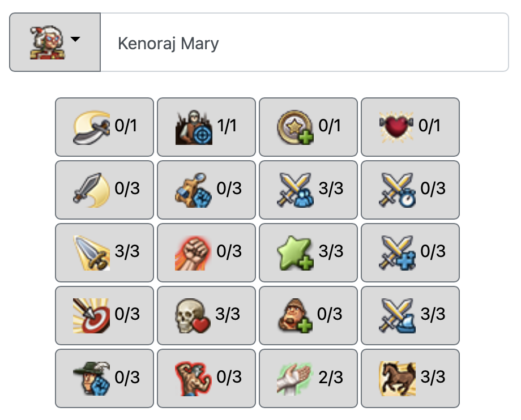The height and width of the screenshot is (420, 521).
Task: Click the glowing heart skill 0/1
Action: pos(410,127)
